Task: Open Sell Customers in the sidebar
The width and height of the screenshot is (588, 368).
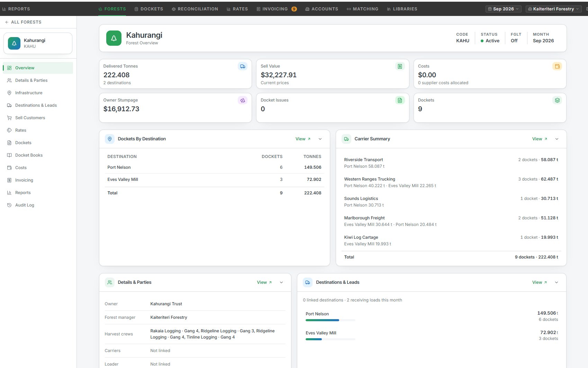Action: 38,118
